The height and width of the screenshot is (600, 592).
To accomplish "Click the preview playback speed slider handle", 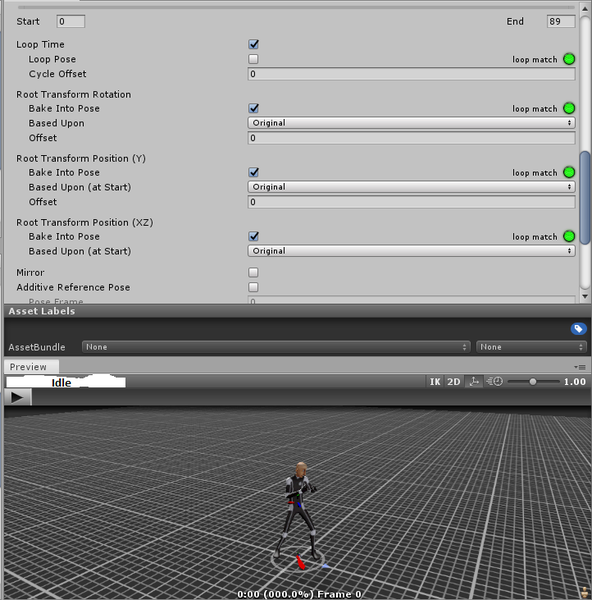I will [533, 382].
